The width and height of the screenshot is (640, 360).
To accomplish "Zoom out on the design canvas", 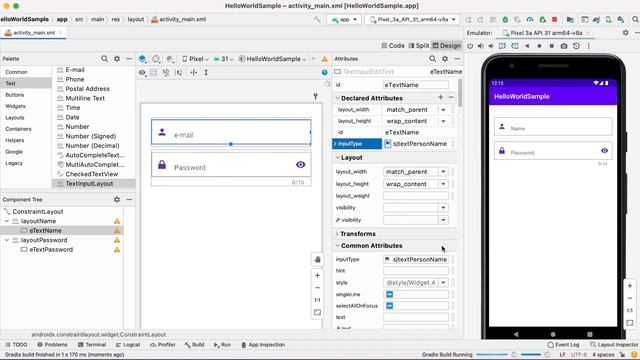I will (x=318, y=288).
